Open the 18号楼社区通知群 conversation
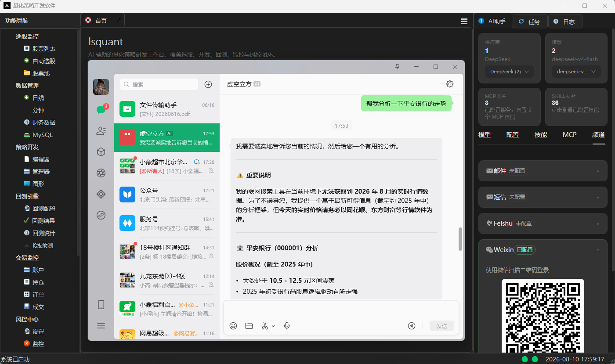 pyautogui.click(x=167, y=252)
